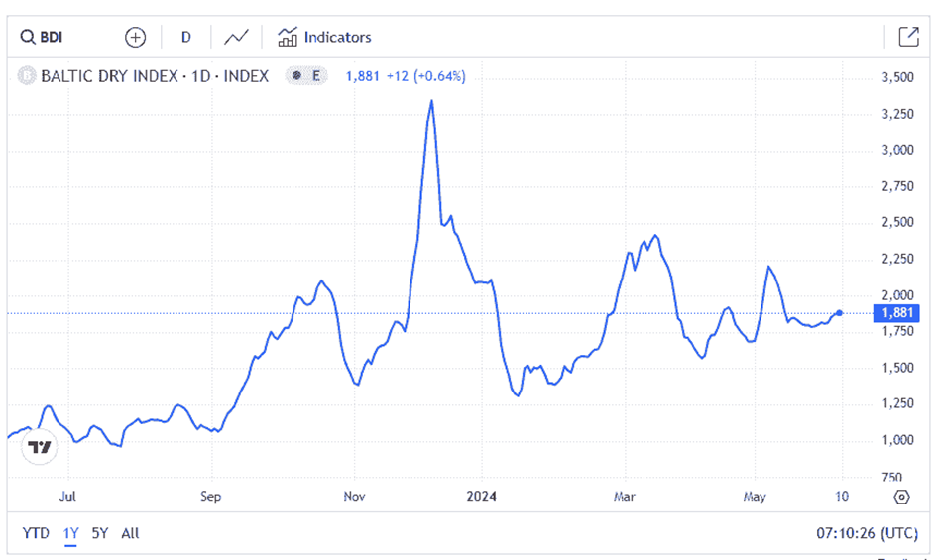Viewport: 937px width, 560px height.
Task: Click the May time axis label
Action: pos(755,496)
